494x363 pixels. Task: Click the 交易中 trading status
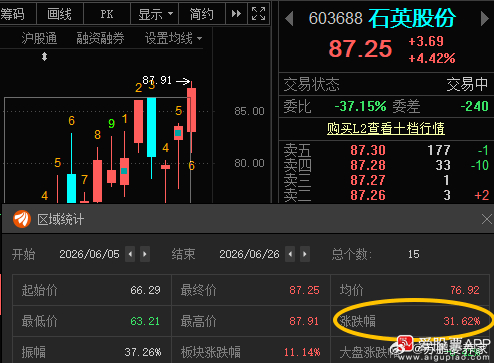(467, 84)
